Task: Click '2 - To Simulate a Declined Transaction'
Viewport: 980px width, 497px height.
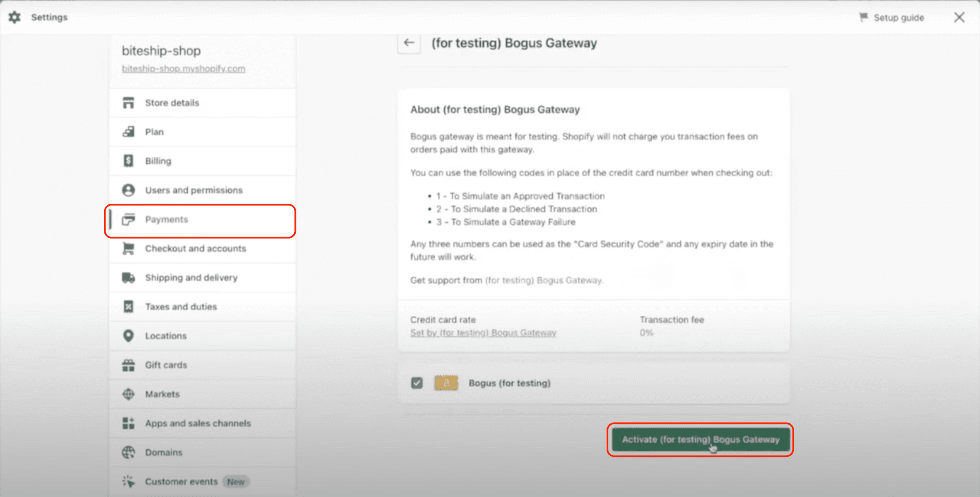Action: point(516,209)
